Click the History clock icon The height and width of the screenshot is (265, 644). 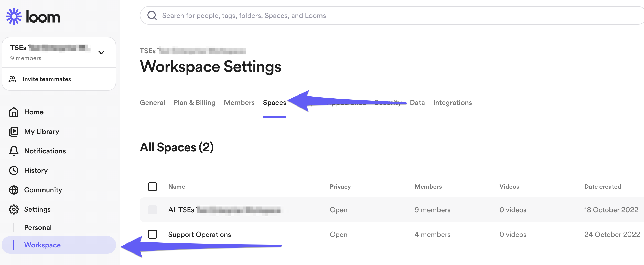coord(14,171)
